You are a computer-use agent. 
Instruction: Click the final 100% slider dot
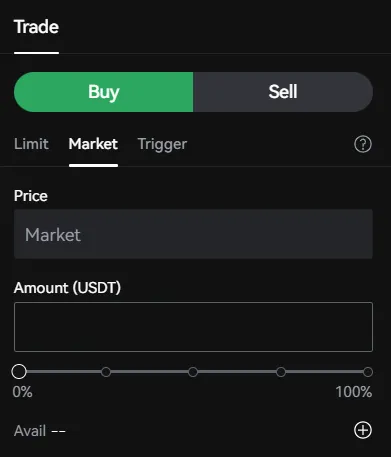[368, 372]
